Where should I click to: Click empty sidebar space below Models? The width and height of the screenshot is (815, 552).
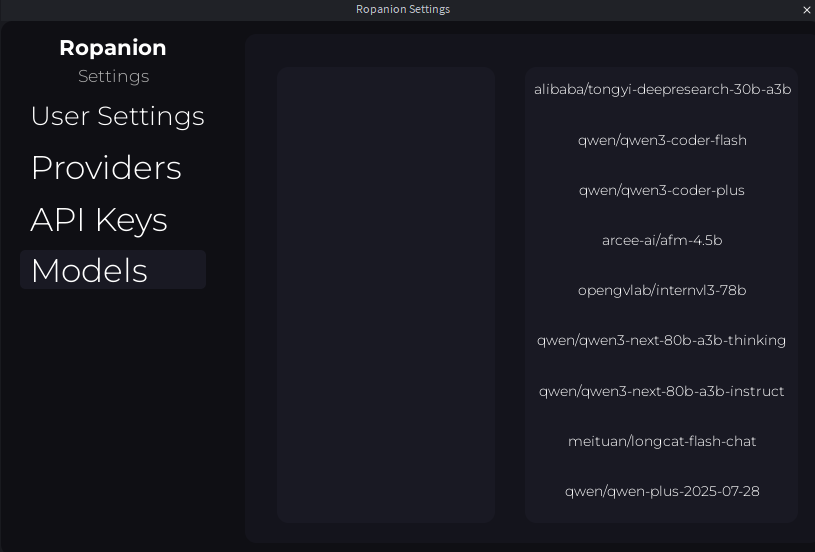tap(113, 420)
